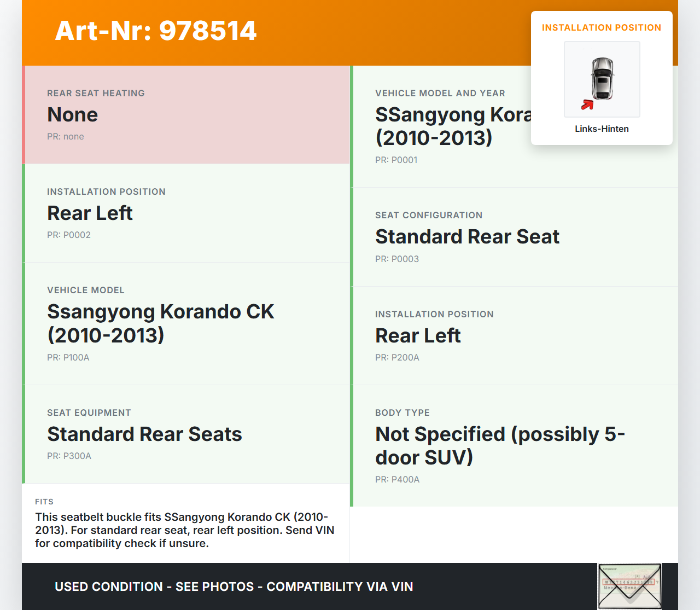Viewport: 700px width, 610px height.
Task: Click the PR: P400A code
Action: point(397,479)
